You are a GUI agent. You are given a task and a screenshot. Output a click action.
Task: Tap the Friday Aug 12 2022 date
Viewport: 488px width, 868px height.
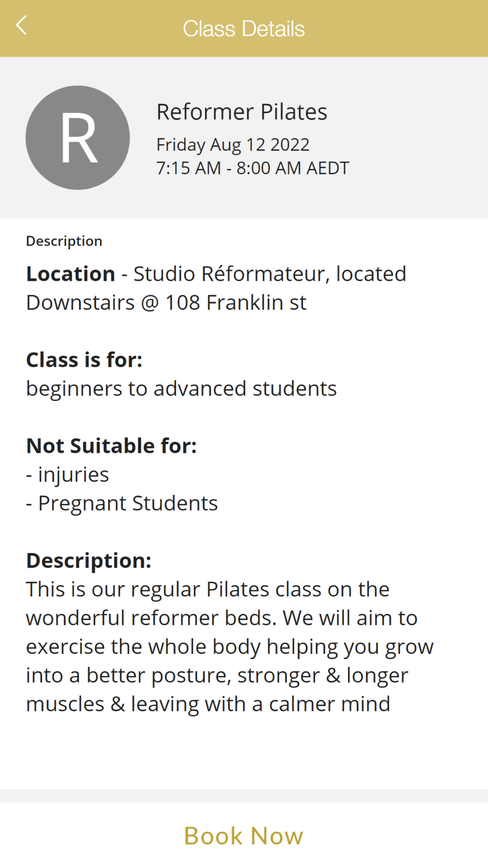pyautogui.click(x=233, y=145)
